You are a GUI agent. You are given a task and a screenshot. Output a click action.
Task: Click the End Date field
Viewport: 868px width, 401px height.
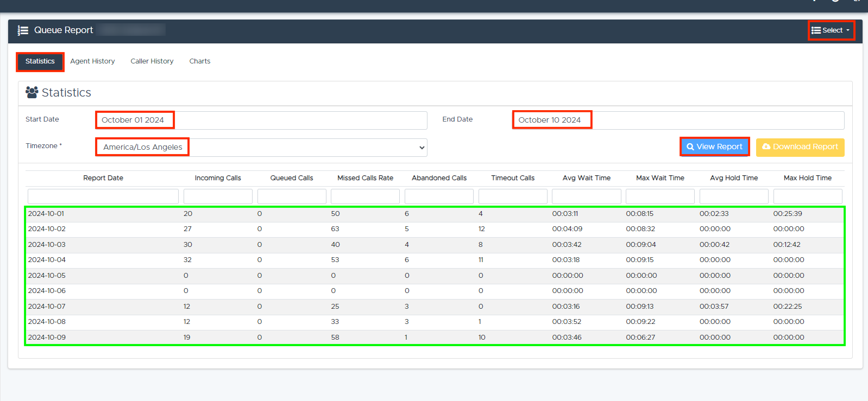tap(678, 120)
